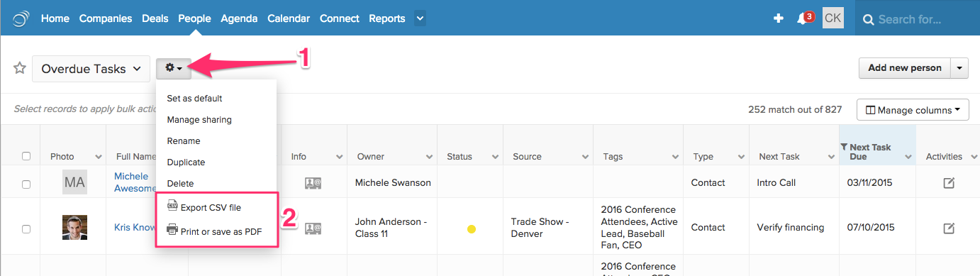Viewport: 980px width, 276px height.
Task: Open activities edit icon for Michele row
Action: [x=949, y=183]
